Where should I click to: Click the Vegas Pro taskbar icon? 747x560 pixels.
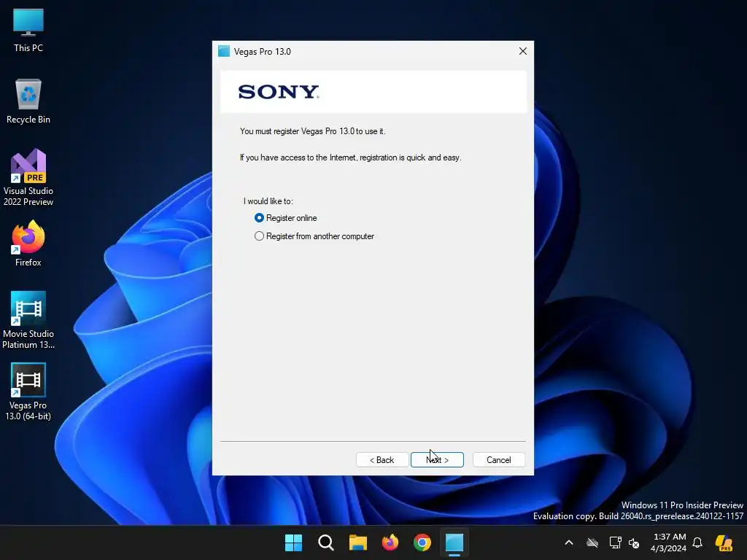pos(454,542)
